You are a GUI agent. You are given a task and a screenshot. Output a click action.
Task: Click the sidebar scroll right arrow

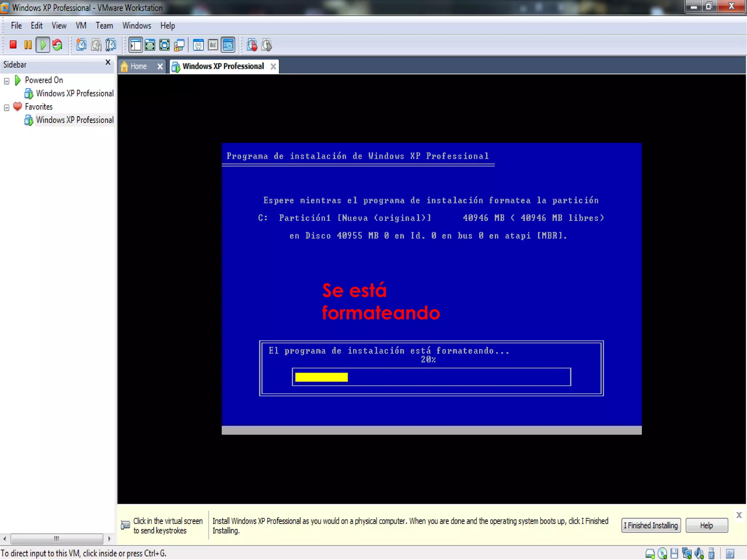point(109,538)
